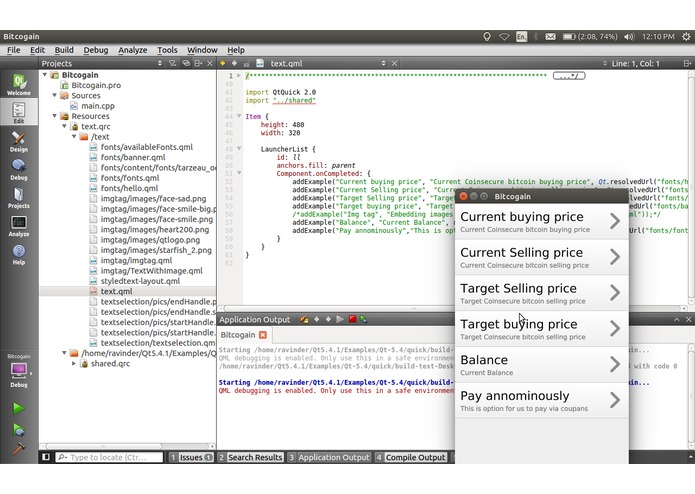Screen dimensions: 695x494
Task: Start debugging with the Run Debug button
Action: click(18, 429)
